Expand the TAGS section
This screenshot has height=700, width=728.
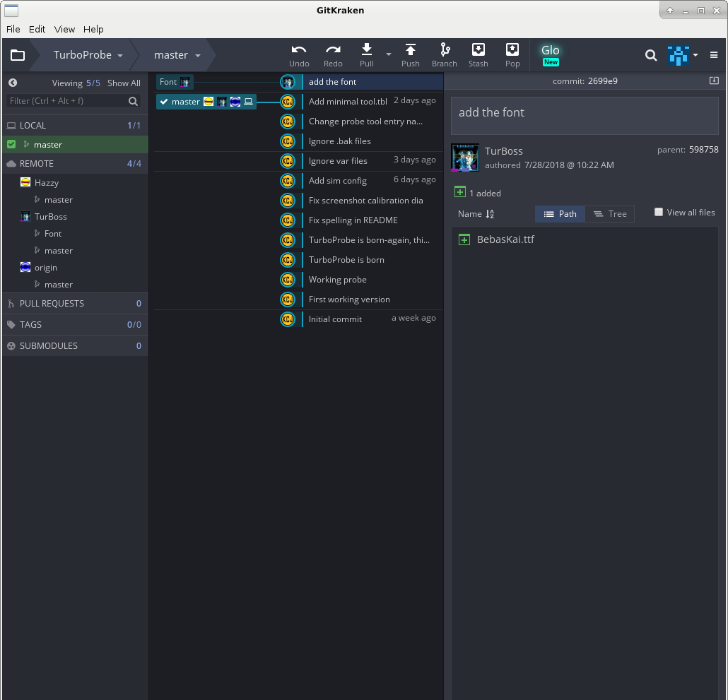pyautogui.click(x=75, y=325)
